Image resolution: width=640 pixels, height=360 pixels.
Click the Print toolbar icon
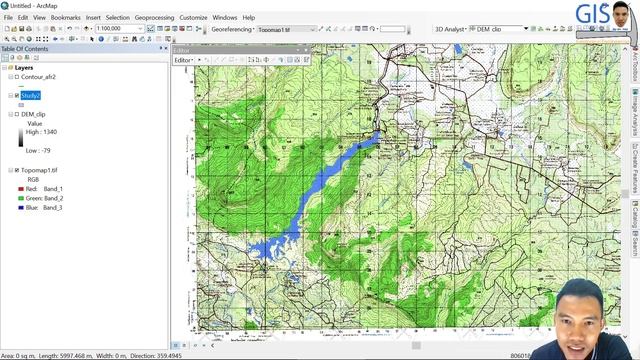pos(29,29)
